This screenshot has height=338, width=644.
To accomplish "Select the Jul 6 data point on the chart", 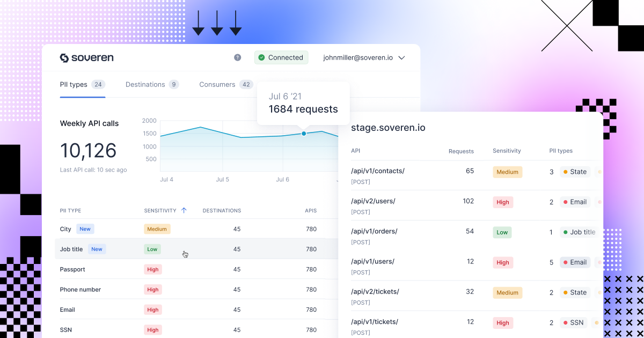I will tap(303, 134).
